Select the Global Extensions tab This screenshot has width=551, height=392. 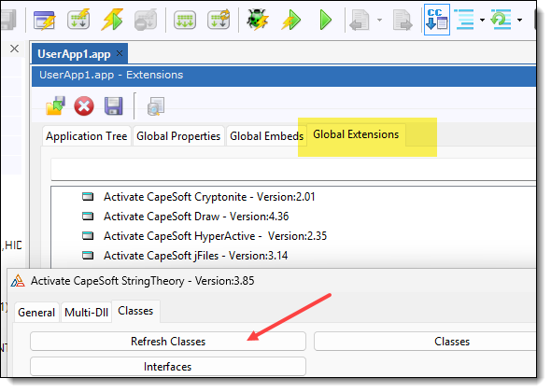(x=356, y=134)
